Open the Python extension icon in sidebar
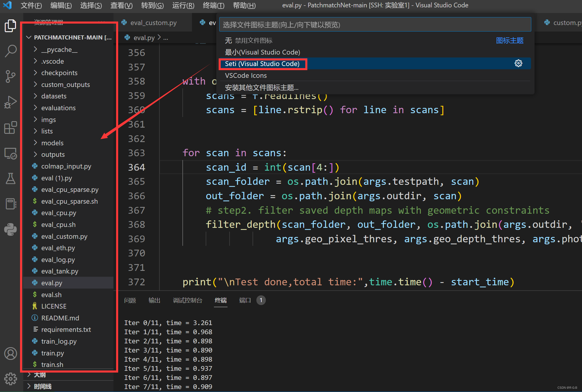The width and height of the screenshot is (582, 392). tap(10, 229)
